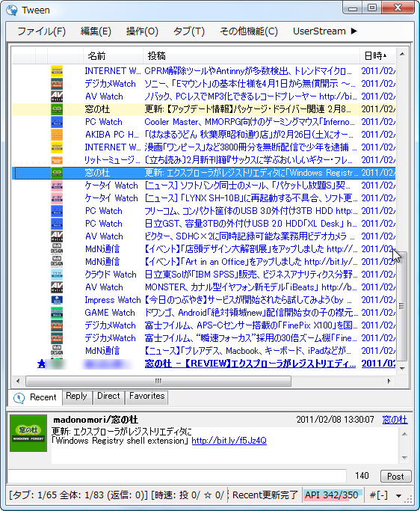Click the timeline scroll down arrow
The image size is (420, 511).
[402, 369]
